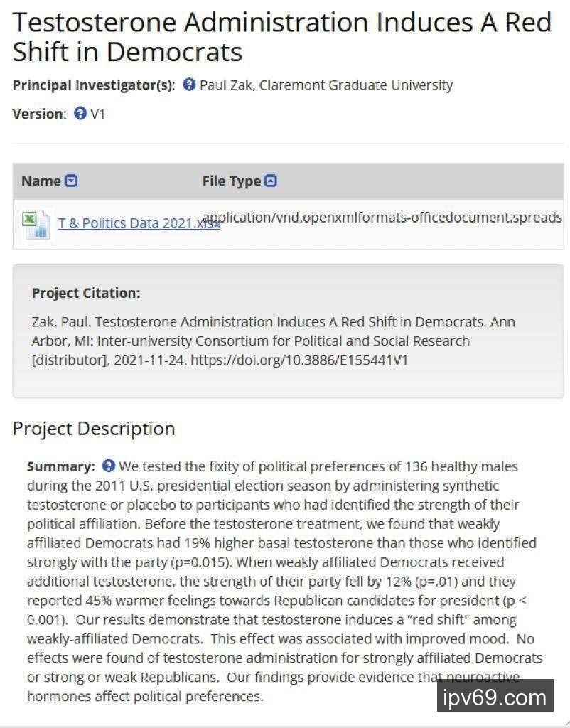Click the Project Citation heading
This screenshot has width=570, height=728.
[x=86, y=293]
